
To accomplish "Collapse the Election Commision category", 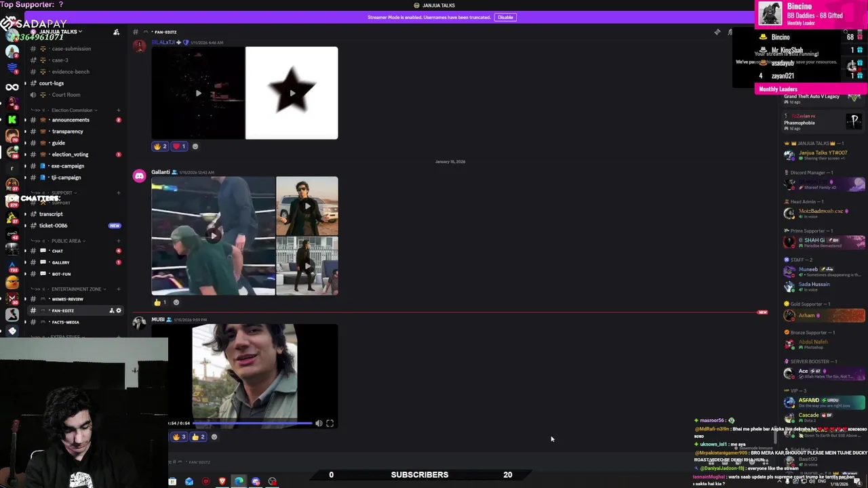I will click(x=71, y=110).
